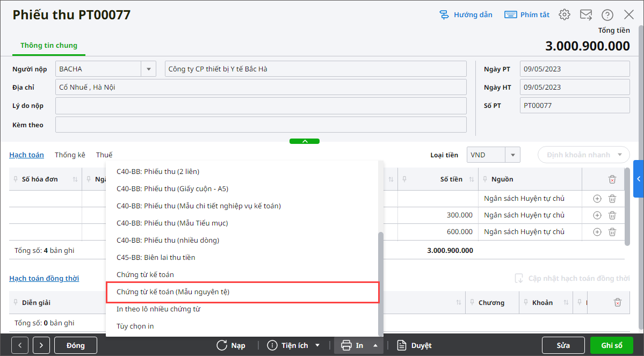Select the plain Chứng từ kế toán print option

tap(242, 275)
